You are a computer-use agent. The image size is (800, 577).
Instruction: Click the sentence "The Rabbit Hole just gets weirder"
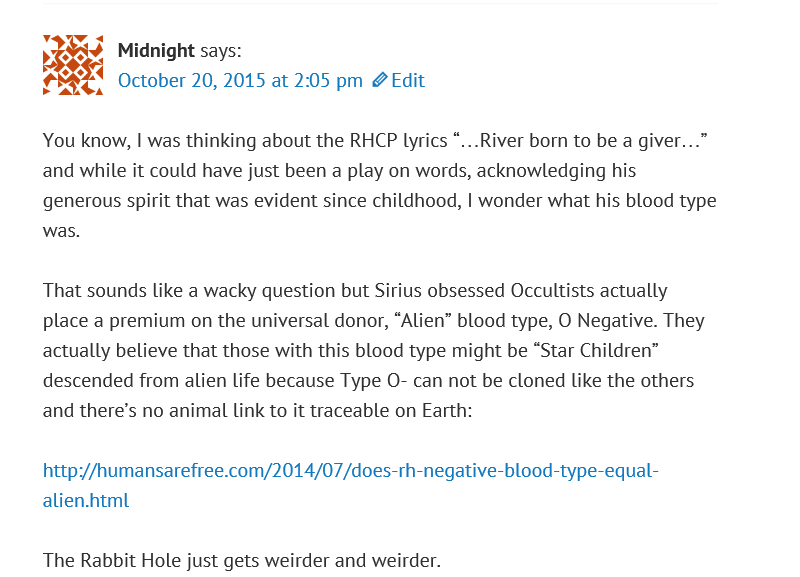(x=241, y=560)
